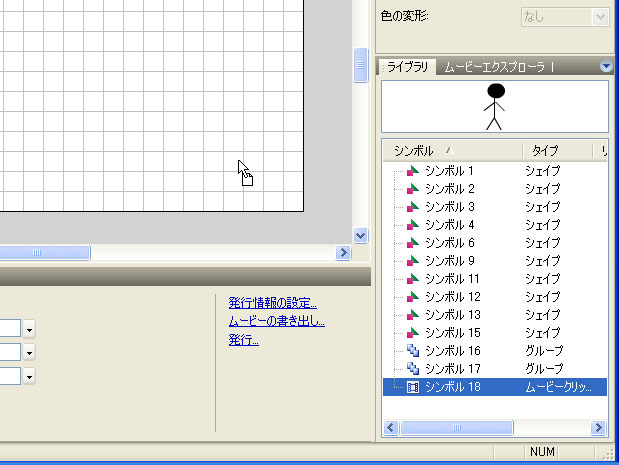This screenshot has height=465, width=619.
Task: Sort by the タイプ column header
Action: [x=557, y=150]
